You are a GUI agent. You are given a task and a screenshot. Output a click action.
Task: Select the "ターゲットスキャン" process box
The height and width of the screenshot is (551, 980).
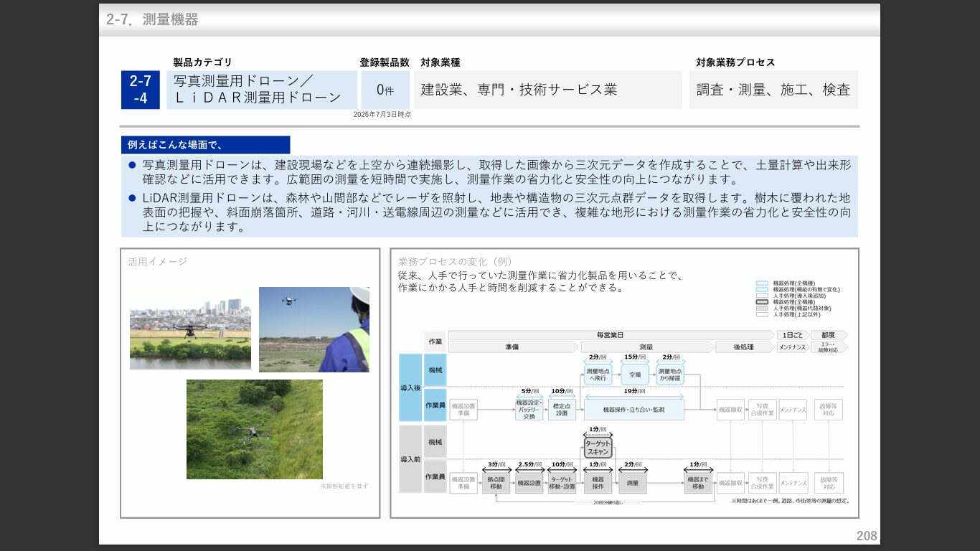pos(598,448)
